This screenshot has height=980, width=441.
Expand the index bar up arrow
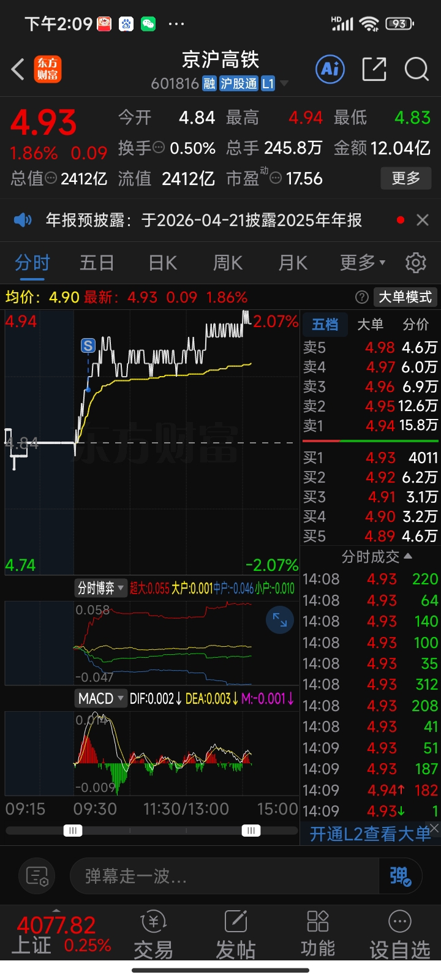[x=56, y=911]
